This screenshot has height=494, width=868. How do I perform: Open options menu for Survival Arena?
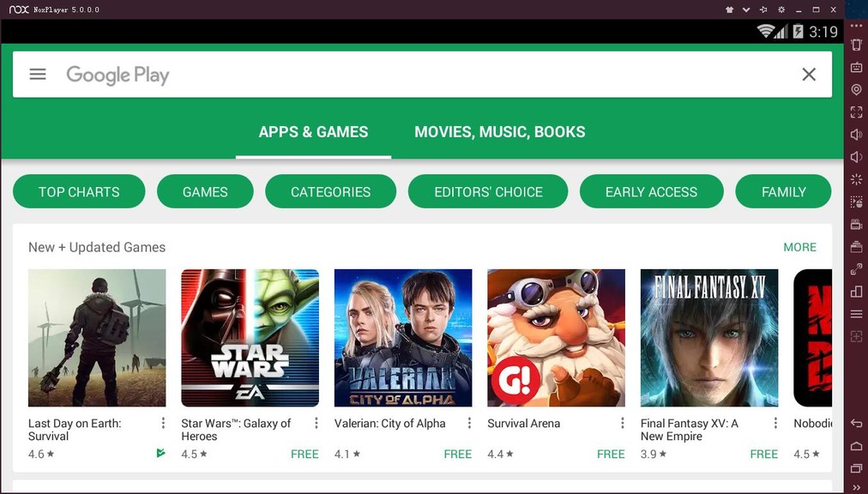pos(622,423)
